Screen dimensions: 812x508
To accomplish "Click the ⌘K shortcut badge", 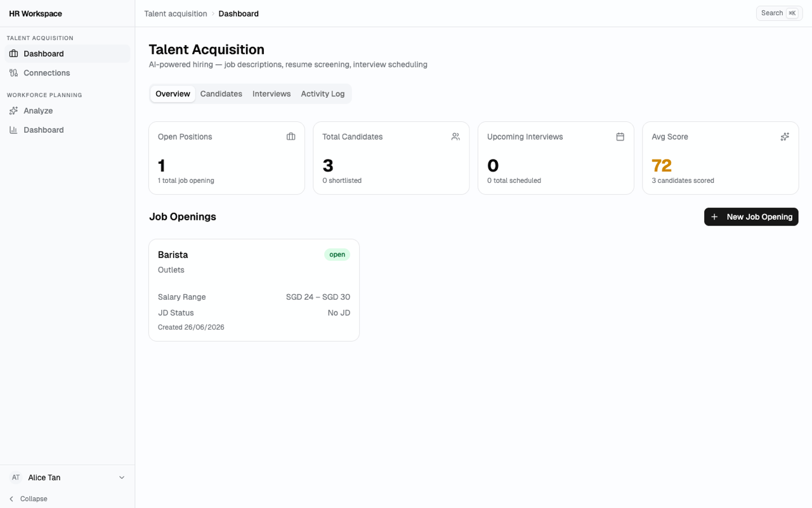I will coord(792,13).
